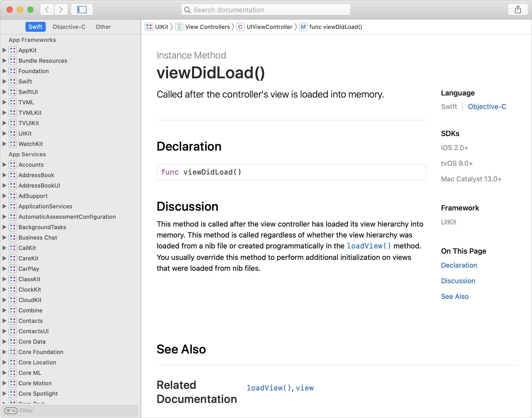
Task: Scroll the left sidebar frameworks list
Action: point(70,216)
